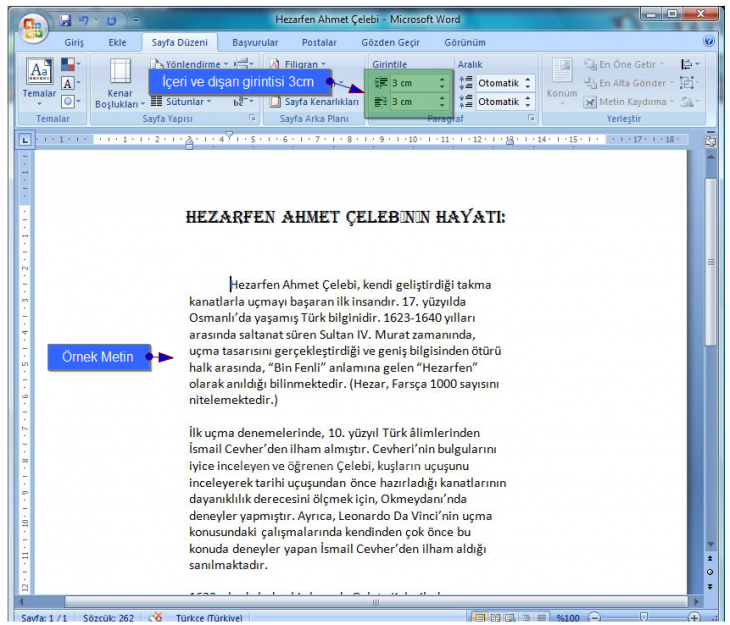Click the spacing after icon

click(x=466, y=102)
